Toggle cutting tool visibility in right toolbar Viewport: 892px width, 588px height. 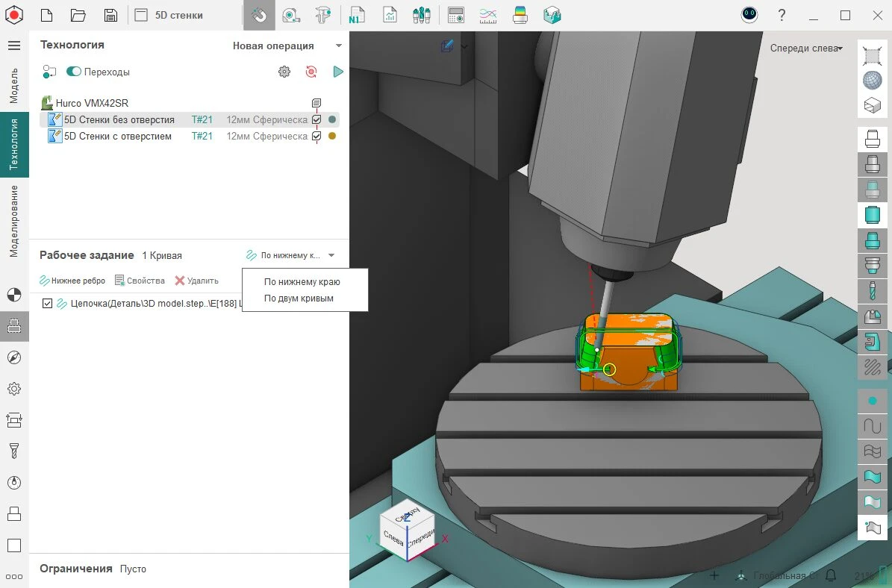[872, 290]
